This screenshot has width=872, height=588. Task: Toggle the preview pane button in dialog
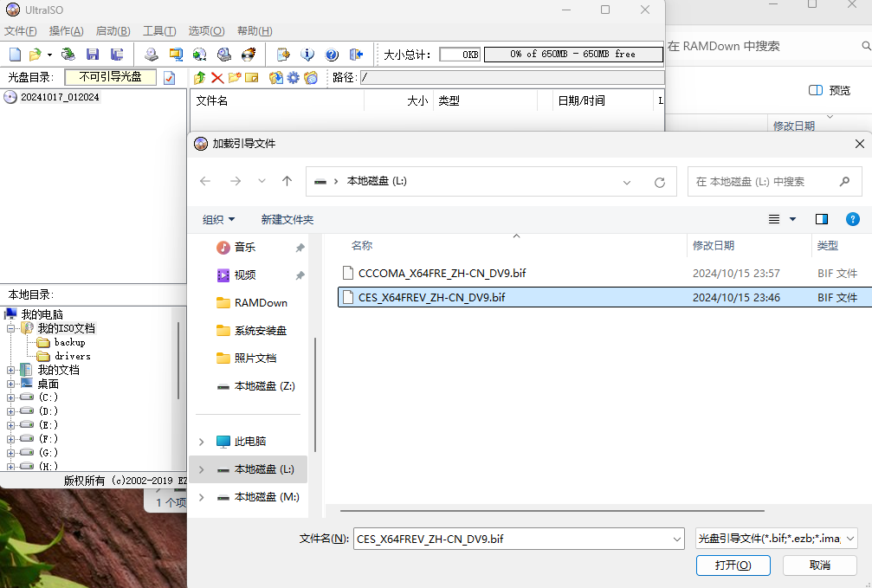coord(822,219)
